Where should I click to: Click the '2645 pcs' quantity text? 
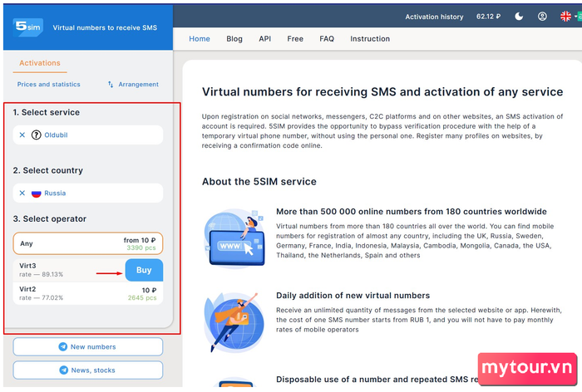[142, 298]
